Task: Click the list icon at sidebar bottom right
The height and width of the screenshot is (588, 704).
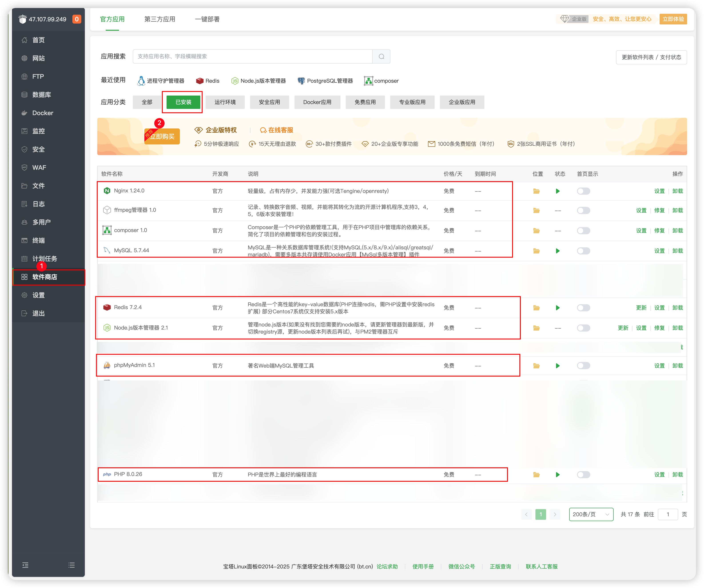Action: (72, 565)
